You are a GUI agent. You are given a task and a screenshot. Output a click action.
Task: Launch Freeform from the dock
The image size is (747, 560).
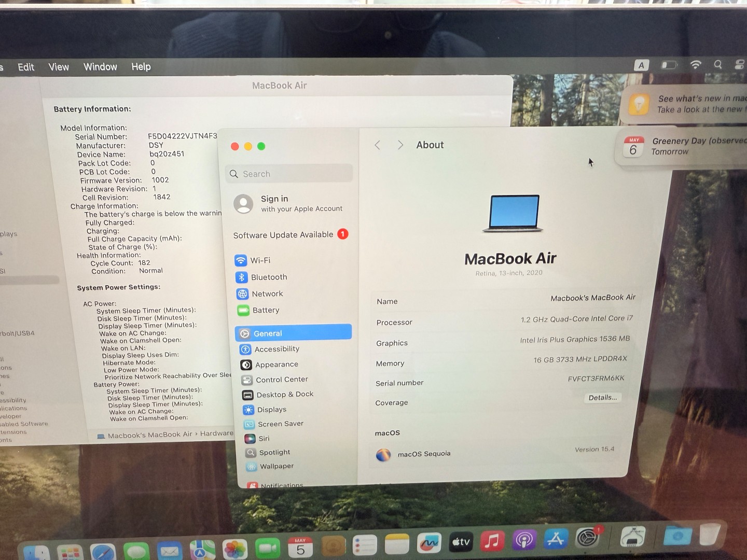tap(429, 543)
